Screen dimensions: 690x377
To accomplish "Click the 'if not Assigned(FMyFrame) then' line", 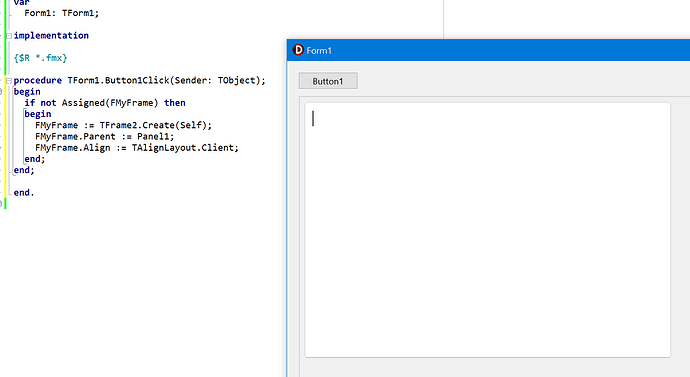I will [x=105, y=103].
